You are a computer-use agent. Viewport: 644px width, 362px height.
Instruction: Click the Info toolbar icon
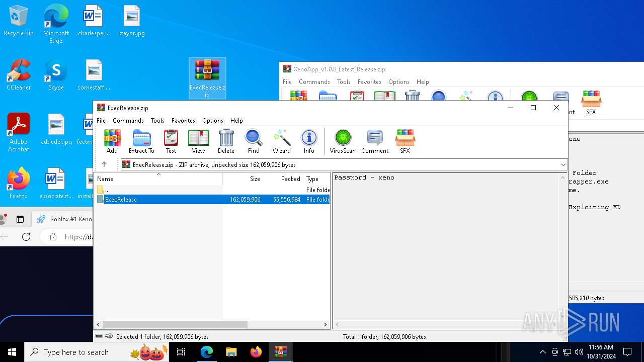tap(309, 141)
